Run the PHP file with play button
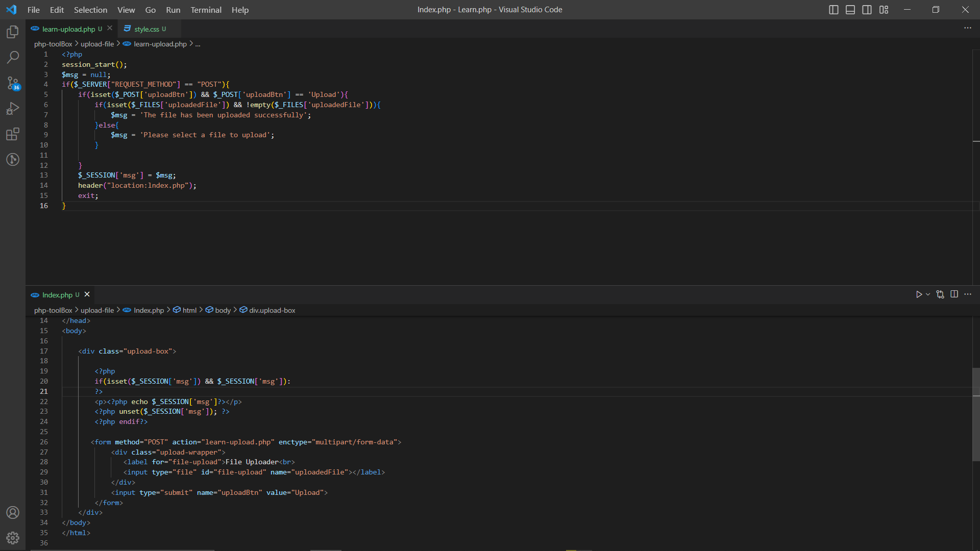Image resolution: width=980 pixels, height=551 pixels. [x=919, y=294]
